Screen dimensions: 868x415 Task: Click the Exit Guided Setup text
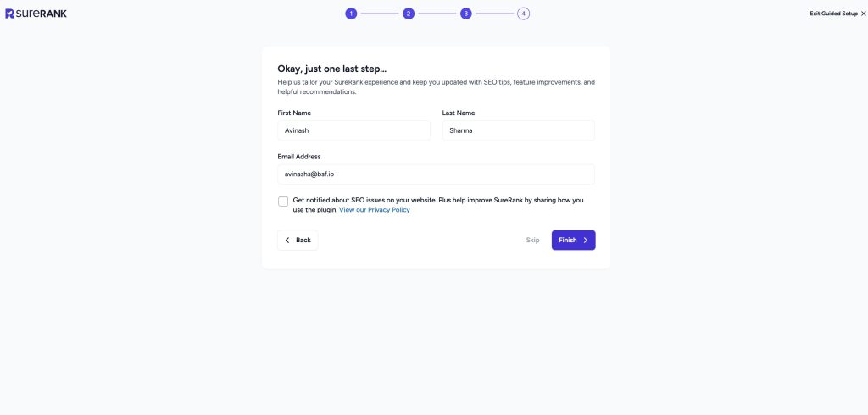coord(834,14)
